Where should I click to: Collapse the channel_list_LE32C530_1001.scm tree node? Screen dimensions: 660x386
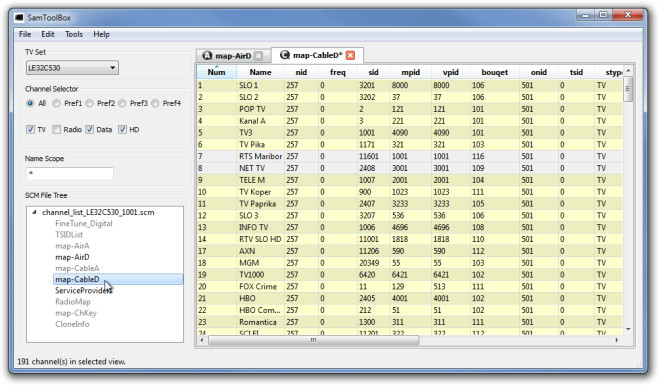[x=35, y=212]
